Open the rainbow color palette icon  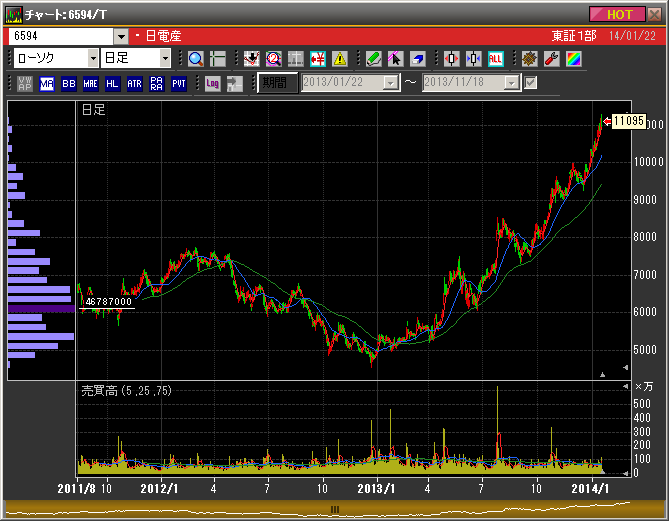click(x=573, y=59)
